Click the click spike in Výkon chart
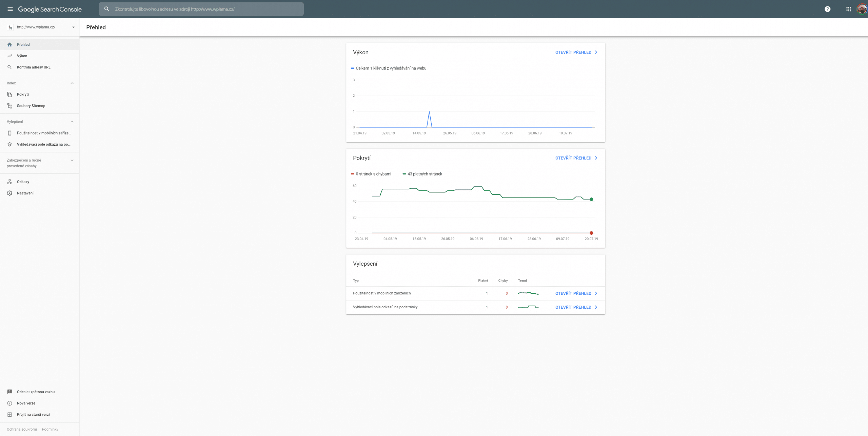 click(429, 112)
